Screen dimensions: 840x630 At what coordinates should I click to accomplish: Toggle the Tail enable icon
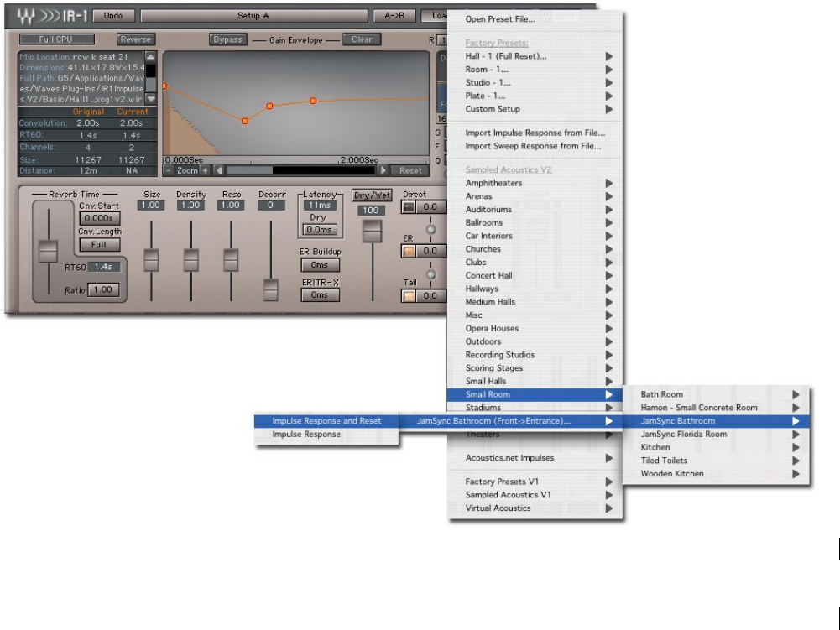tap(408, 296)
